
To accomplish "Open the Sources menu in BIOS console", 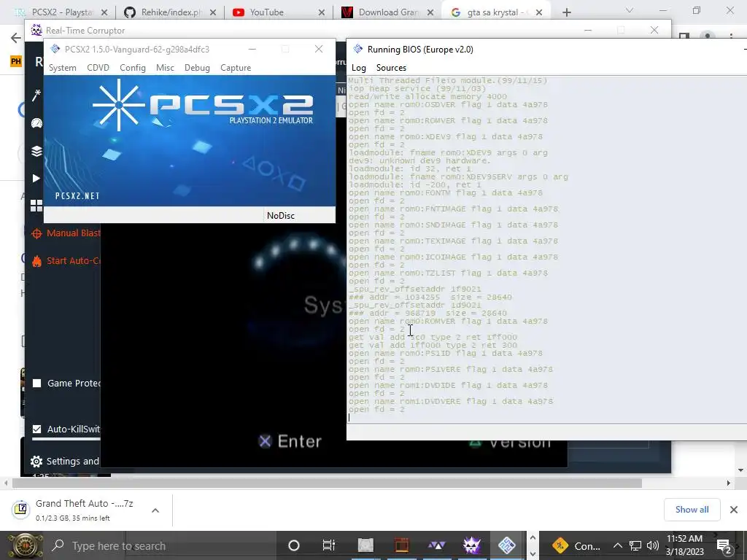I will (x=391, y=68).
